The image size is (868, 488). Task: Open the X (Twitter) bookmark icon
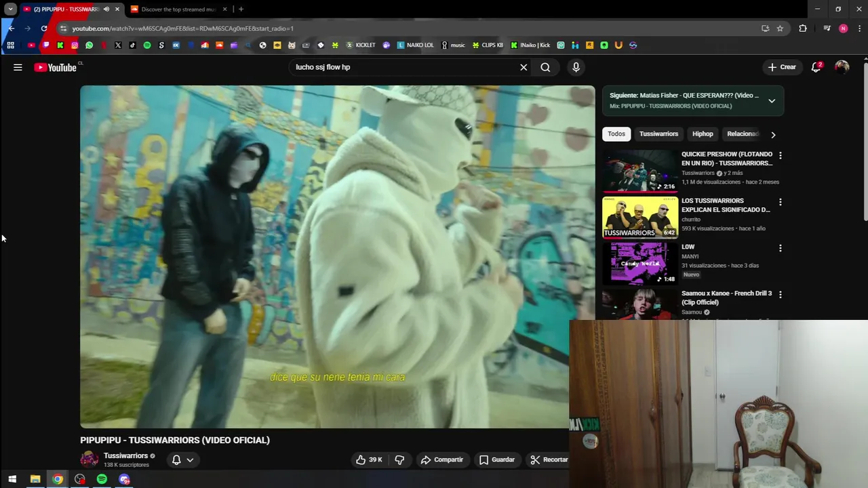tap(118, 45)
